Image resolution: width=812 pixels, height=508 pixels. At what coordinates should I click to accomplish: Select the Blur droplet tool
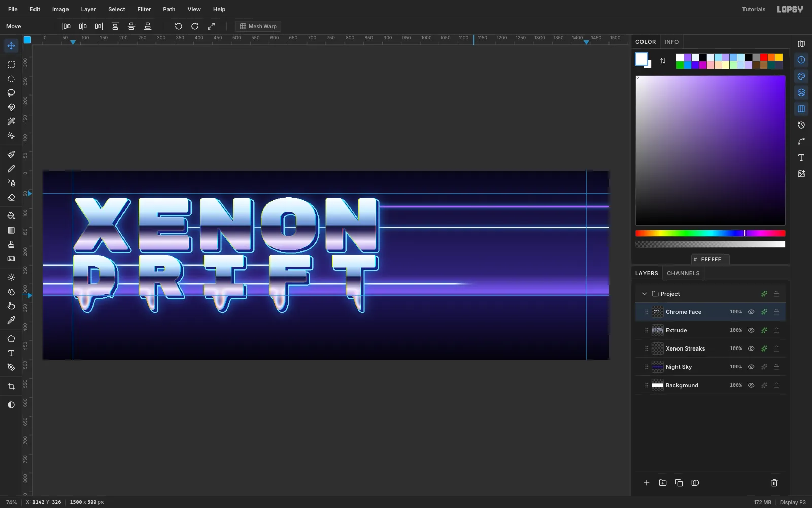tap(11, 292)
